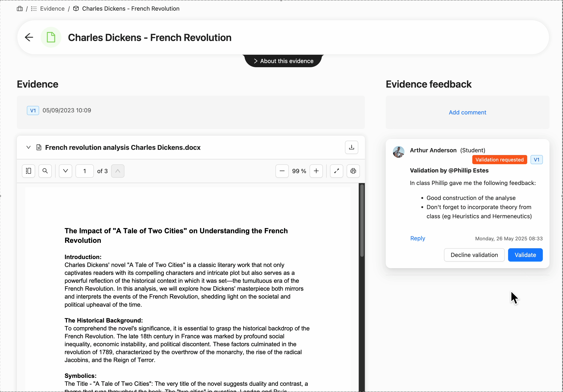Click the green document icon in the header
The image size is (563, 392).
point(51,37)
